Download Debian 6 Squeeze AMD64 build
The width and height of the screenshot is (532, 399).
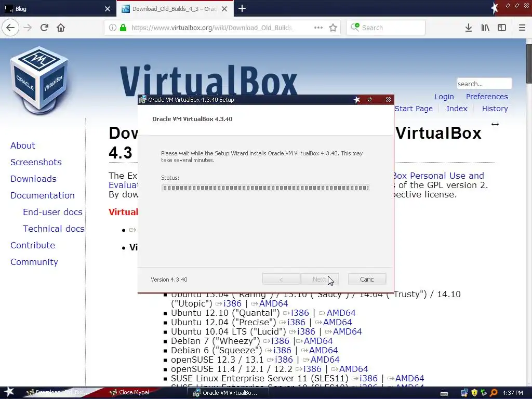(x=323, y=350)
